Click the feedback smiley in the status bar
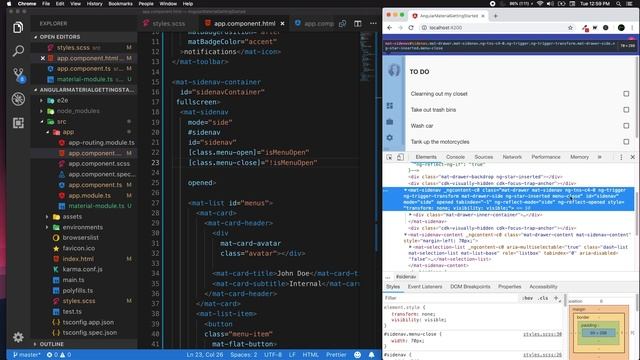 point(358,355)
